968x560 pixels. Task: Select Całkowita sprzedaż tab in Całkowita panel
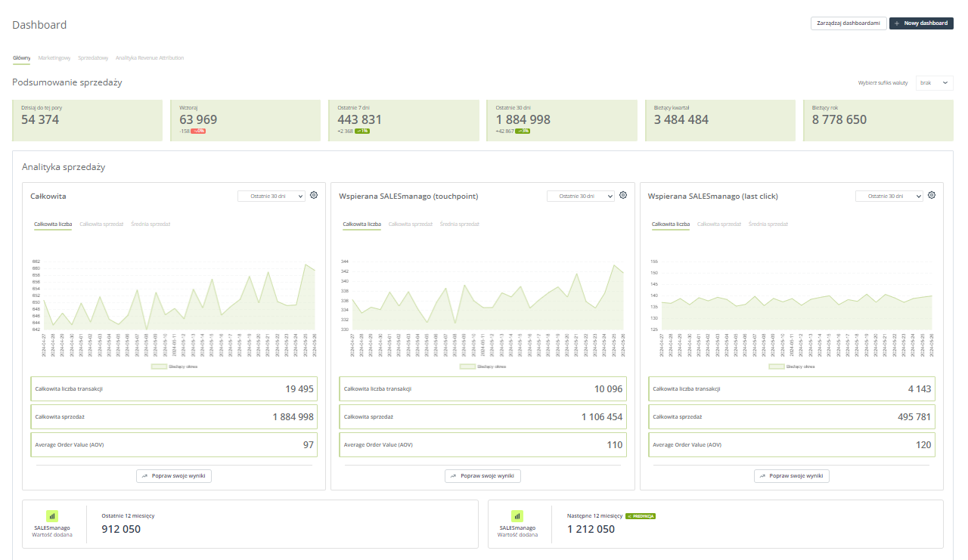(101, 224)
